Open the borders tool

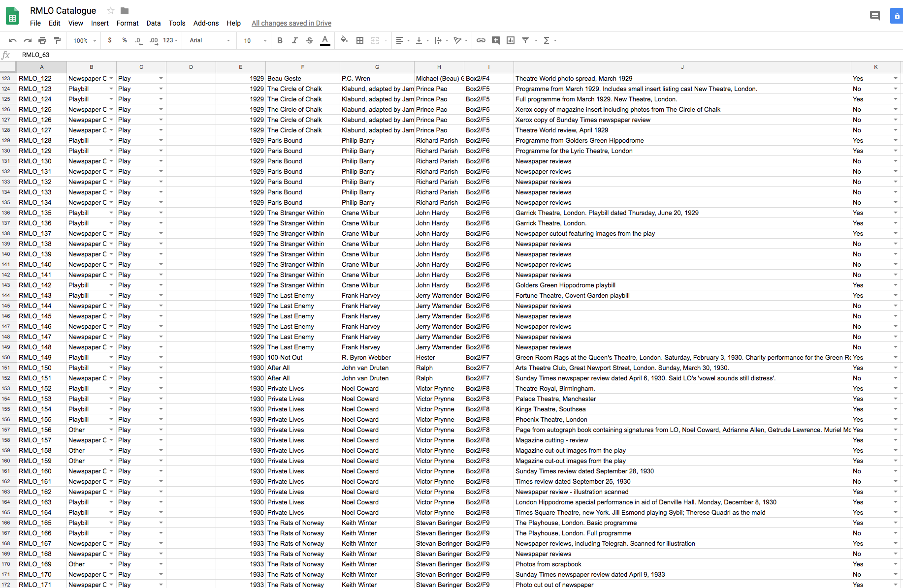pos(360,40)
